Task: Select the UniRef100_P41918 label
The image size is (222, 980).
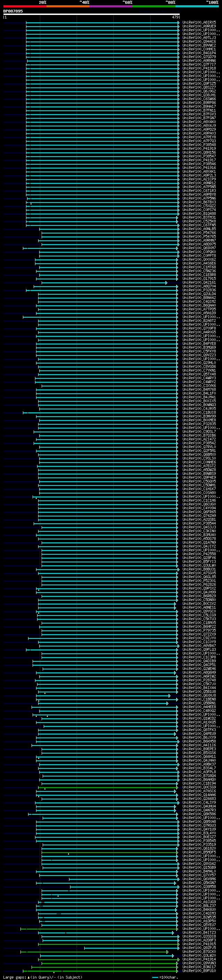Action: click(x=199, y=68)
